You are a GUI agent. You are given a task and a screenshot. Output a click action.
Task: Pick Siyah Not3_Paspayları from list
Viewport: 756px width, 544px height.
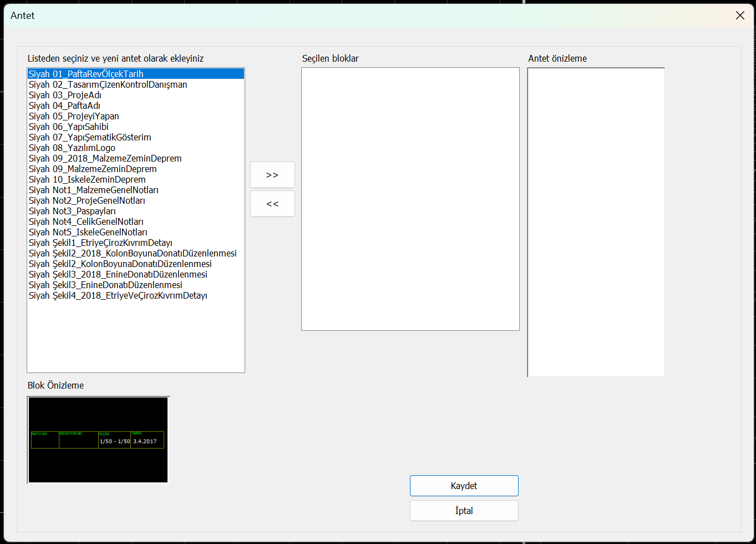(72, 211)
